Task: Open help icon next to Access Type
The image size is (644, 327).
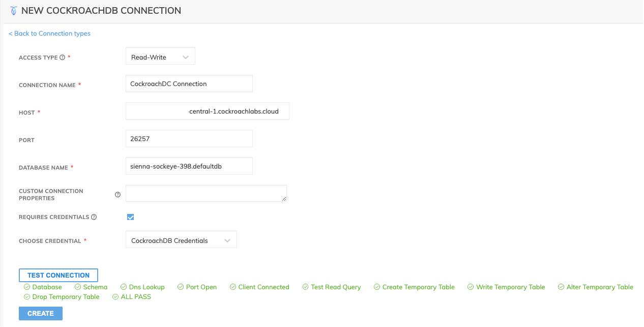Action: 63,58
